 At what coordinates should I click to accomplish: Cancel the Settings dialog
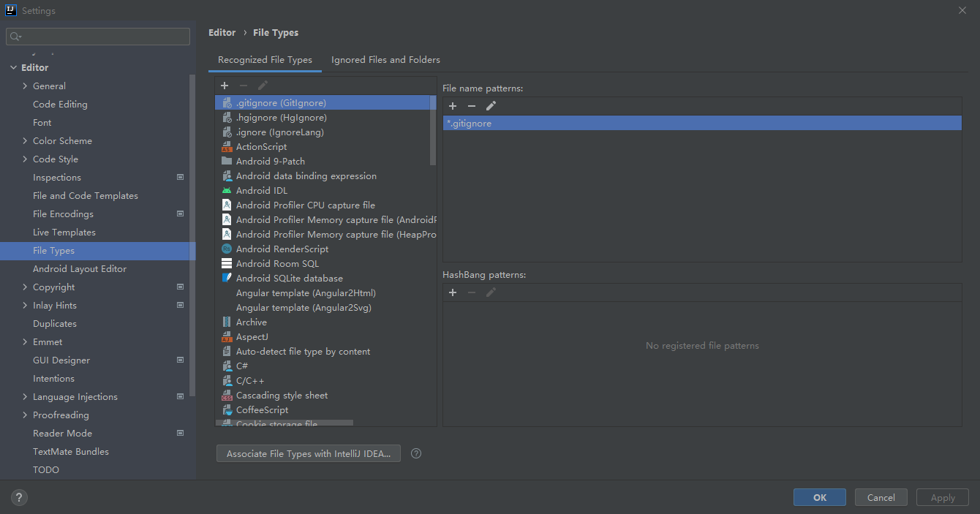click(881, 497)
